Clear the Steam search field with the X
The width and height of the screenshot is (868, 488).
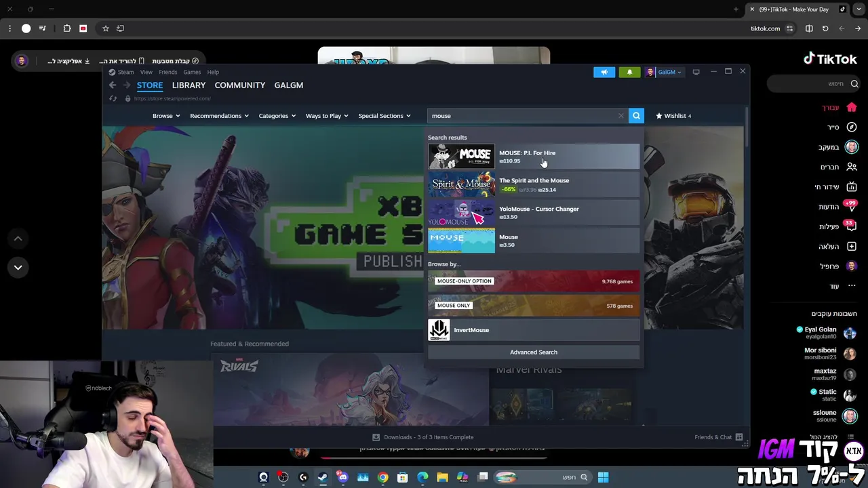tap(620, 116)
